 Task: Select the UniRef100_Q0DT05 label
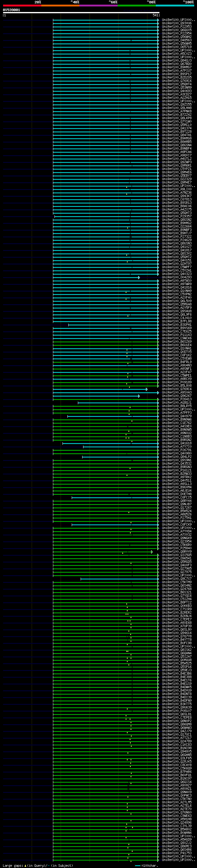177,352
